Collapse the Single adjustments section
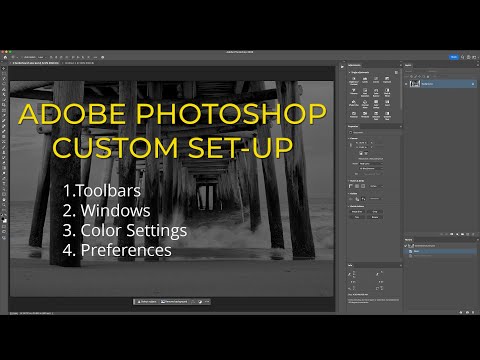480x360 pixels. 349,72
